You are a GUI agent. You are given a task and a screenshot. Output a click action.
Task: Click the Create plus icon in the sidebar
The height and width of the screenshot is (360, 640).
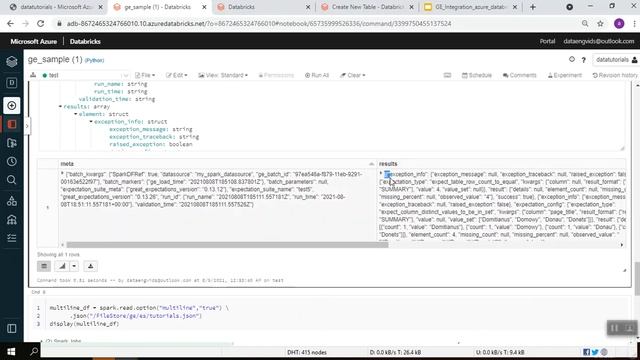12,106
